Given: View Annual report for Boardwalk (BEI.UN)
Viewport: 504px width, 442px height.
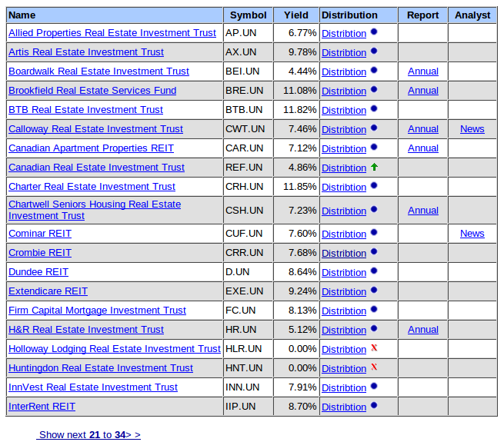Looking at the screenshot, I should (423, 71).
